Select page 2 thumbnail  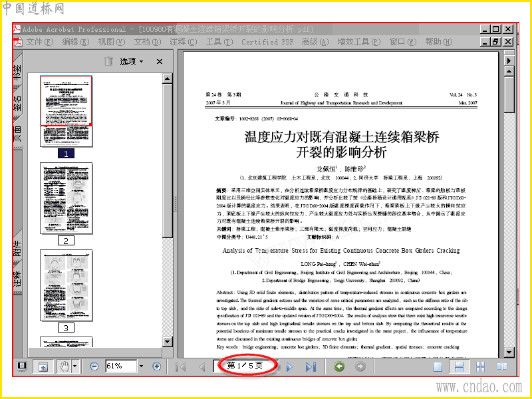[66, 198]
